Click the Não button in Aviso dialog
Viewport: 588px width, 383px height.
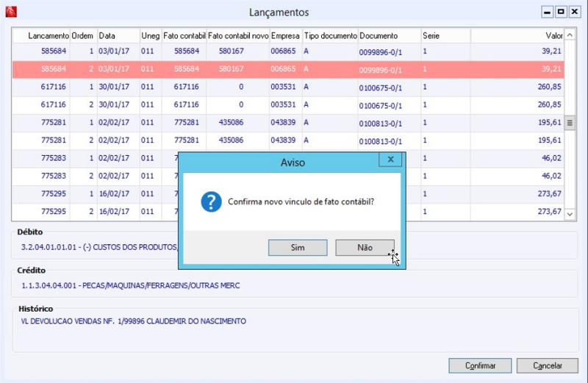tap(365, 248)
